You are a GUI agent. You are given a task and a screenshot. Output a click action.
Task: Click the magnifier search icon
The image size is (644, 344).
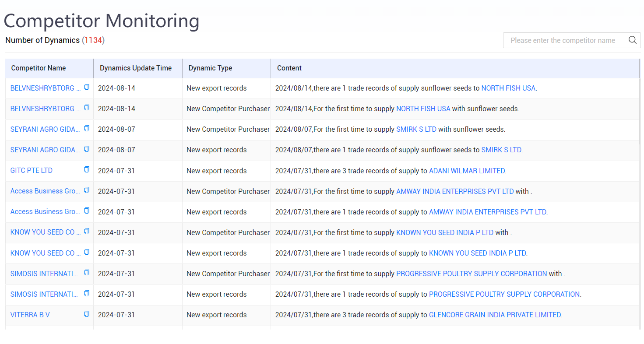pos(632,40)
